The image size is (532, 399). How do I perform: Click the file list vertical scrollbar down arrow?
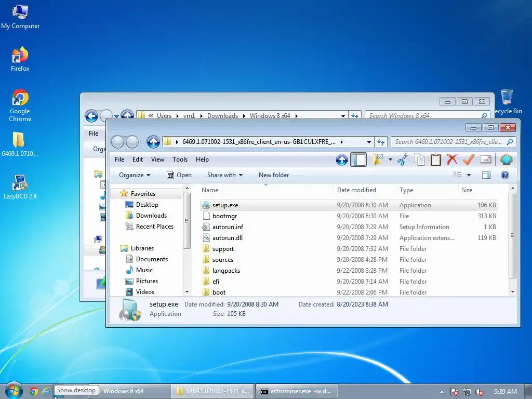tap(513, 292)
